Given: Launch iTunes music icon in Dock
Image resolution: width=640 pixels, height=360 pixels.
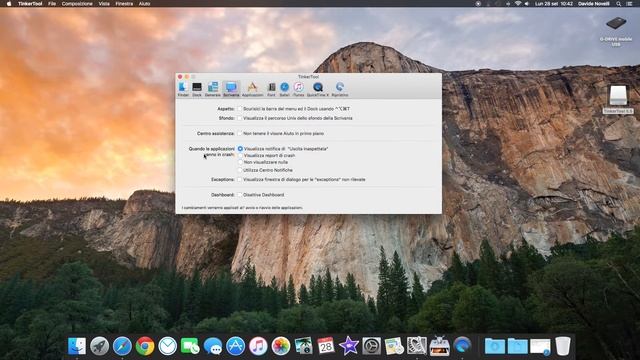Looking at the screenshot, I should [258, 346].
